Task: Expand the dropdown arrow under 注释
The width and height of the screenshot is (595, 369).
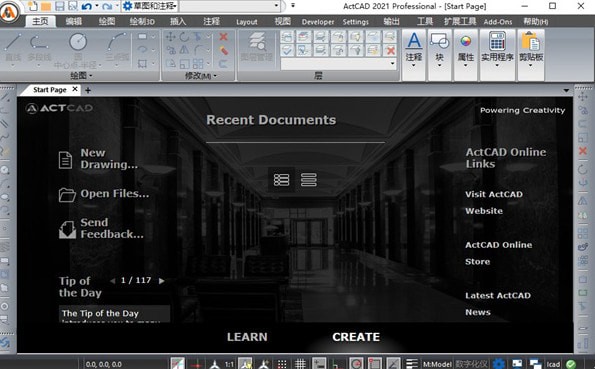Action: [414, 66]
